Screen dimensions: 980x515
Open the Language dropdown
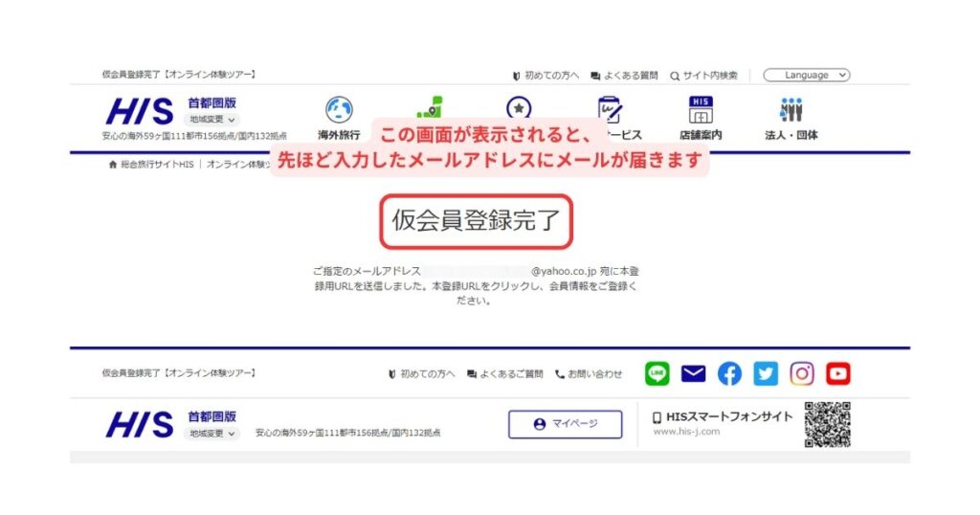(x=806, y=75)
